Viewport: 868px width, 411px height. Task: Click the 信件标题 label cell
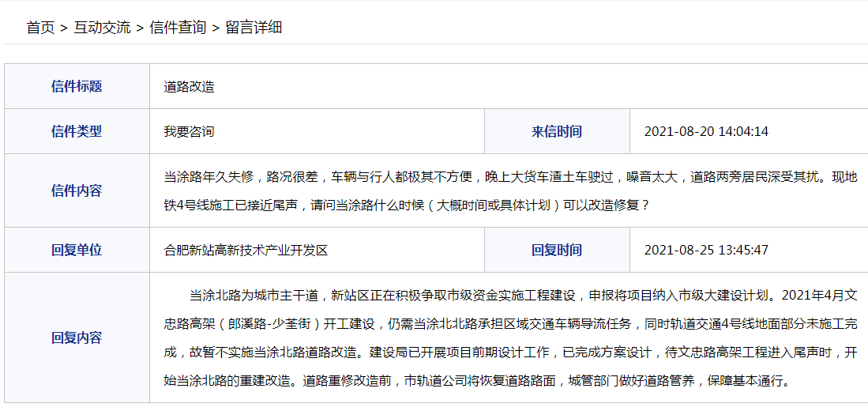[x=77, y=86]
